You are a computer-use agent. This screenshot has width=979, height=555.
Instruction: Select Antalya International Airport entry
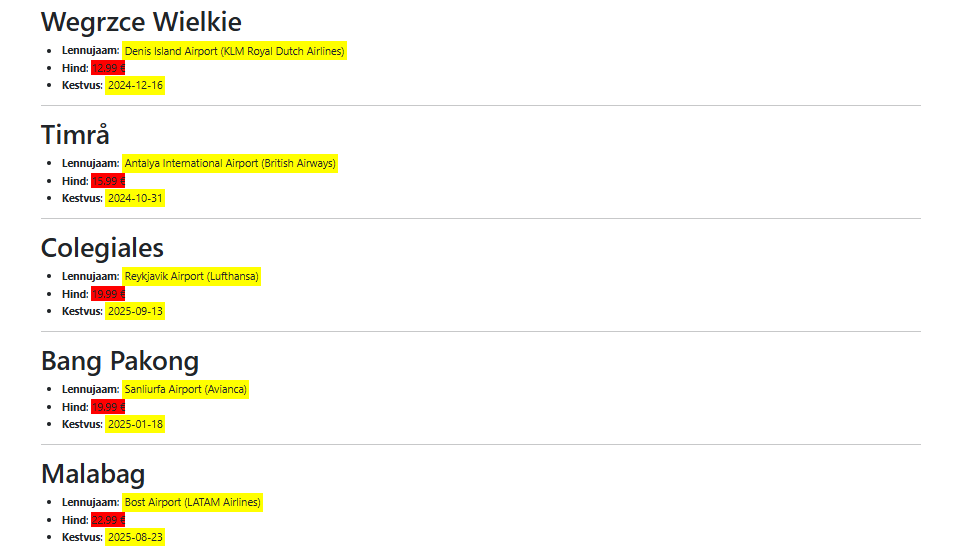[230, 163]
